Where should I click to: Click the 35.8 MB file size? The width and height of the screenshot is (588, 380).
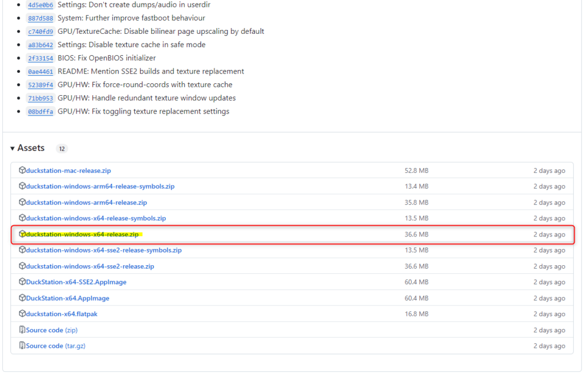click(x=416, y=203)
